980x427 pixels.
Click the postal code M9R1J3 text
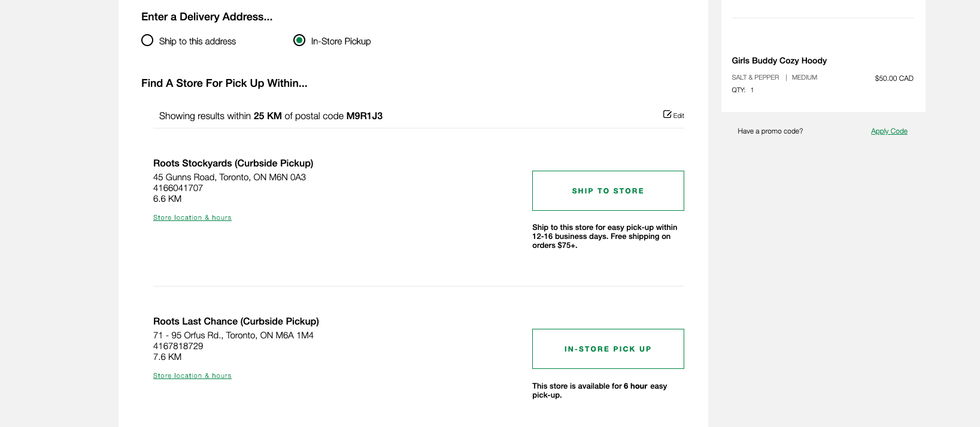tap(364, 116)
